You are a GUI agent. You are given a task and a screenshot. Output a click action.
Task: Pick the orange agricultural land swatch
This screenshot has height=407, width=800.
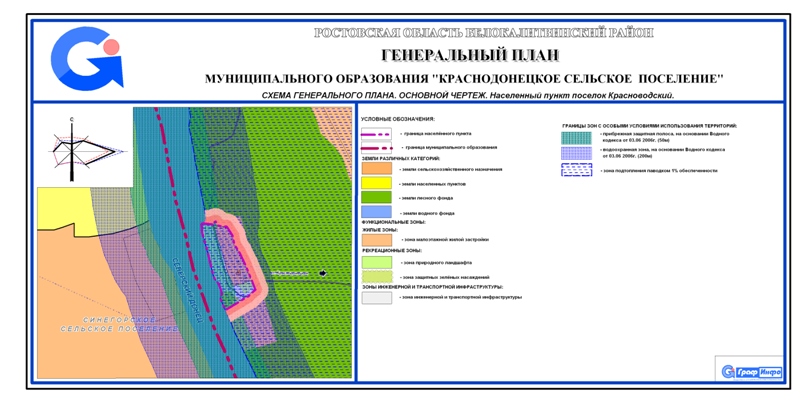(378, 168)
